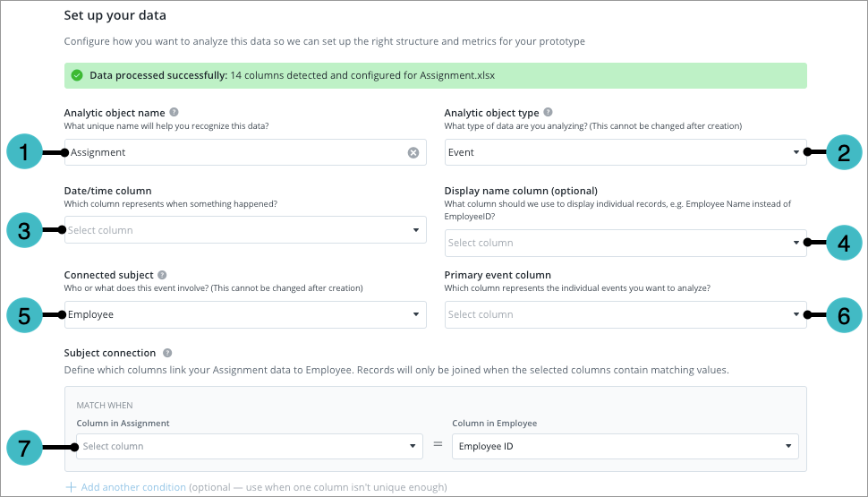The height and width of the screenshot is (497, 868).
Task: Click help icon beside Subject connection
Action: 168,353
